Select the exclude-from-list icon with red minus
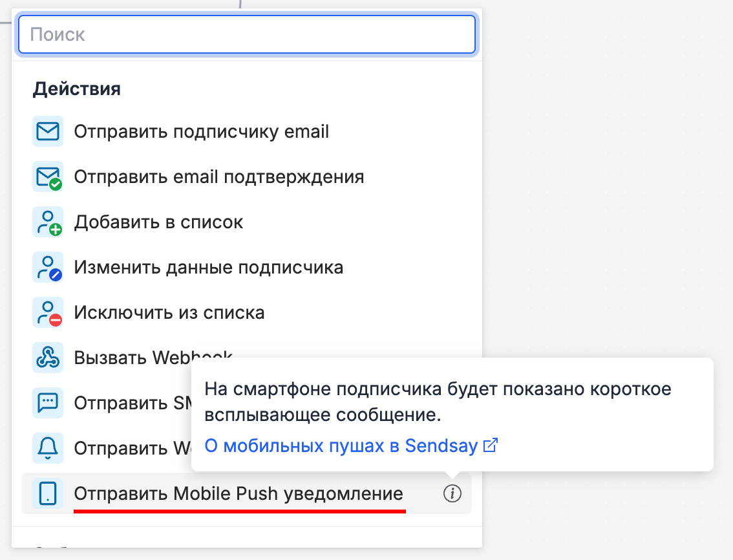733x560 pixels. pyautogui.click(x=47, y=312)
